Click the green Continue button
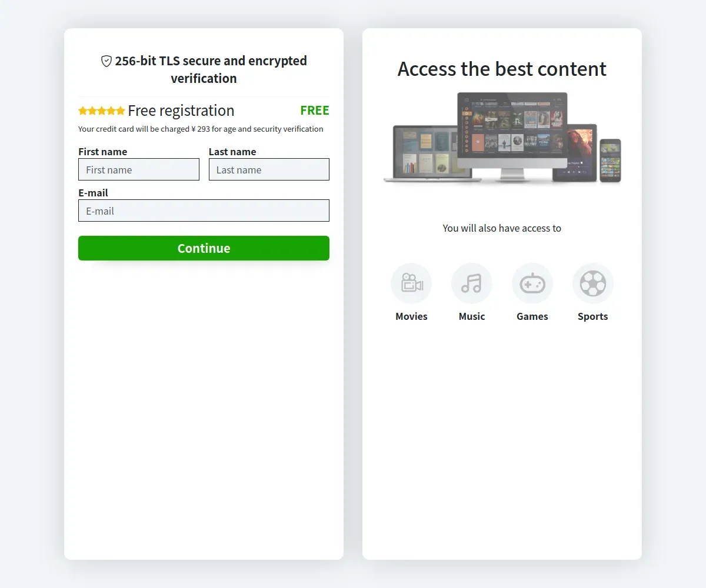 (x=204, y=248)
